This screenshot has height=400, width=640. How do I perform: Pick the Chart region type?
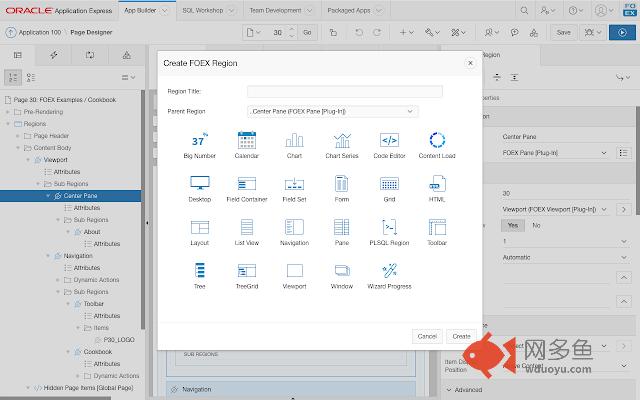[294, 145]
